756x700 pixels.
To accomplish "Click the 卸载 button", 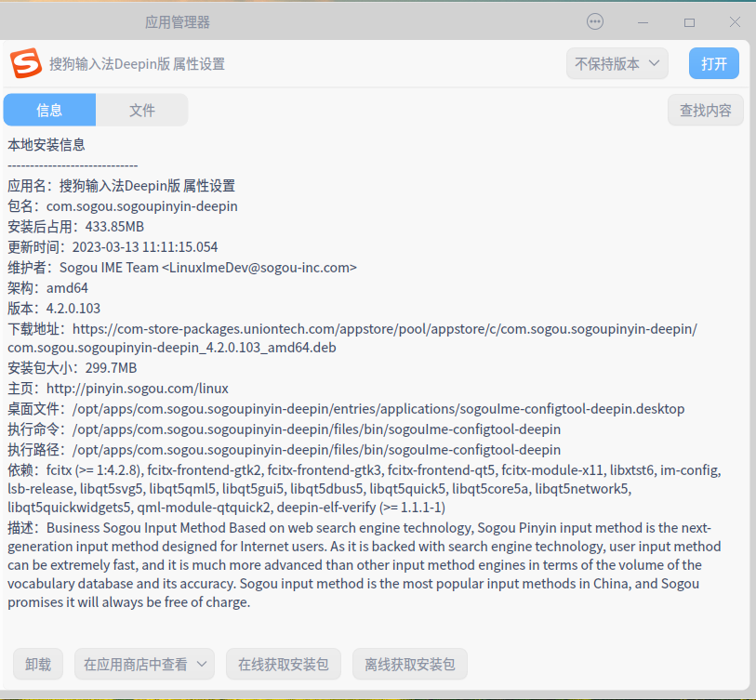I will tap(38, 665).
